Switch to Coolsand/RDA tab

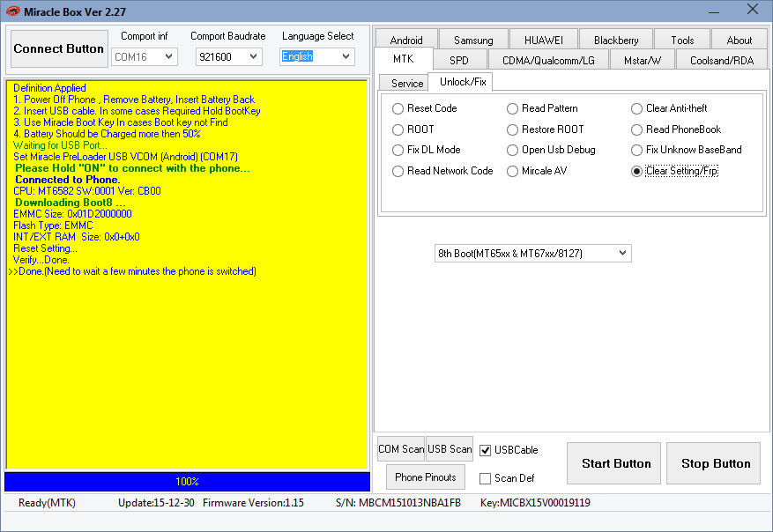pyautogui.click(x=722, y=60)
